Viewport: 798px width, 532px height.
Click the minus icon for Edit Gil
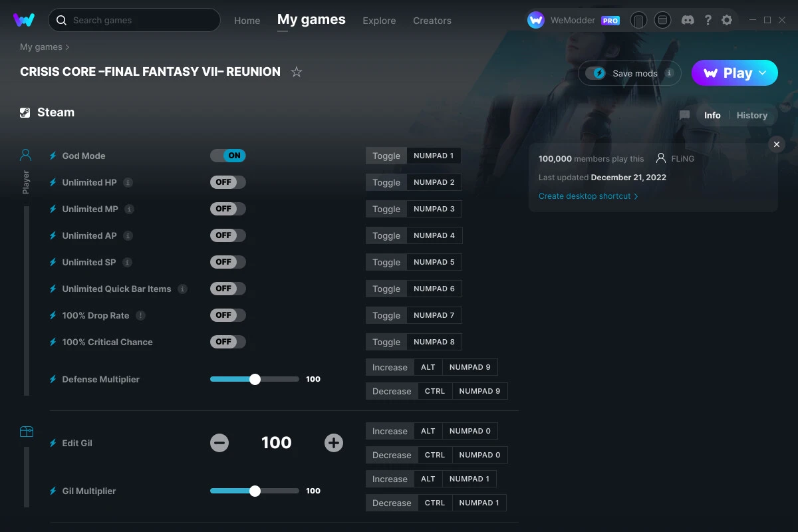click(219, 443)
